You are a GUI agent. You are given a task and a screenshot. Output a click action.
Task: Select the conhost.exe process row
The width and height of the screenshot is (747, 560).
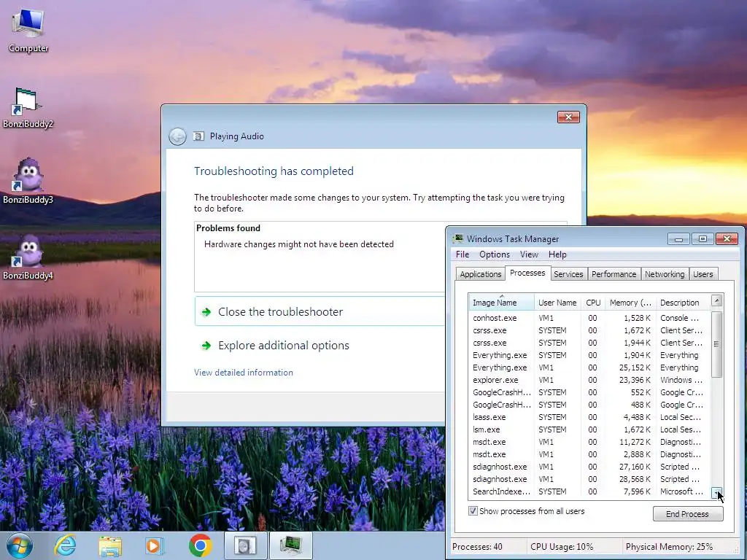point(589,318)
